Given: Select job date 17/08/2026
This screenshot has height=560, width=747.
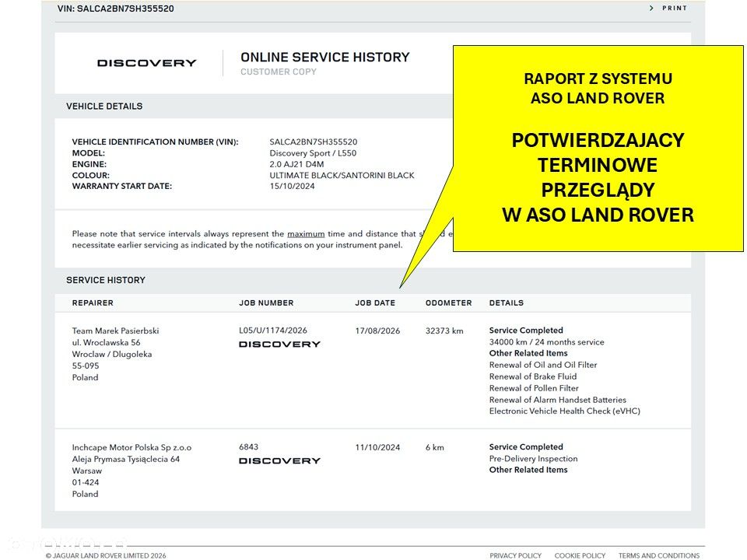Looking at the screenshot, I should [378, 331].
